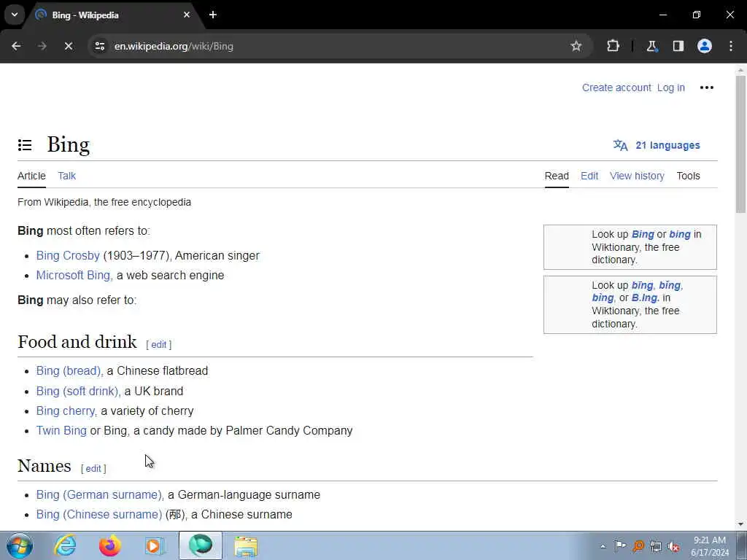
Task: Open the tab search dropdown arrow
Action: tap(15, 15)
